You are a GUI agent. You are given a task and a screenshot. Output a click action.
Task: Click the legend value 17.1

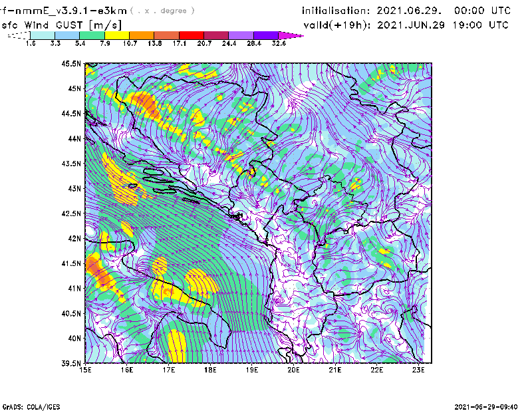pos(180,43)
